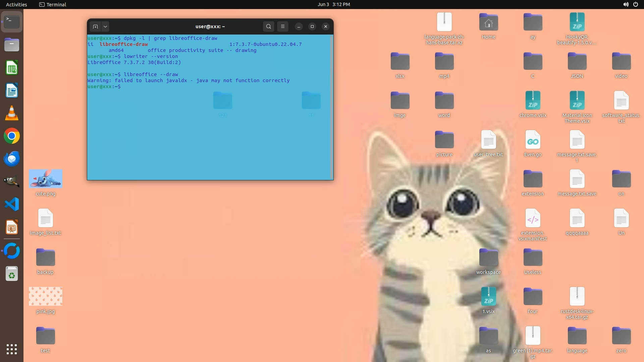Open the terminal hamburger menu
The height and width of the screenshot is (362, 644).
pos(283,26)
